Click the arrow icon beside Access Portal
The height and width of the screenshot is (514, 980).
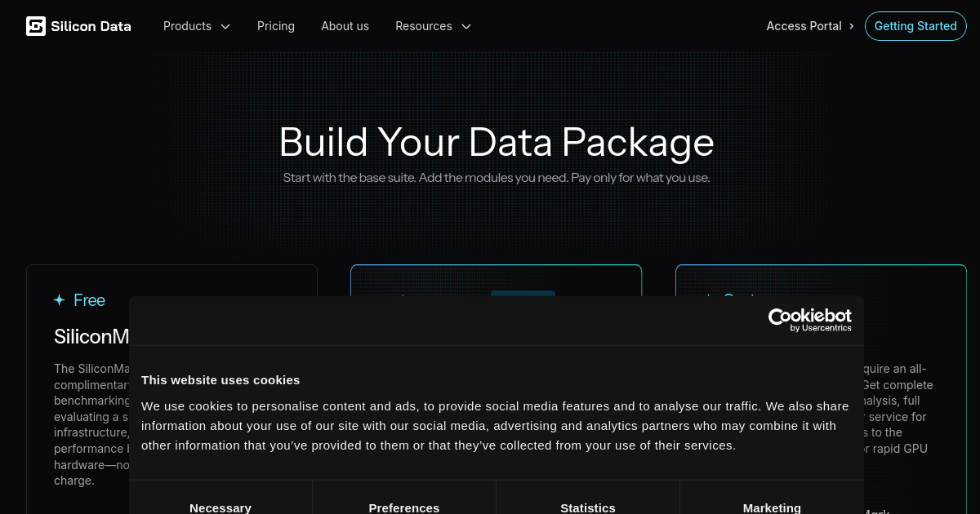point(852,26)
